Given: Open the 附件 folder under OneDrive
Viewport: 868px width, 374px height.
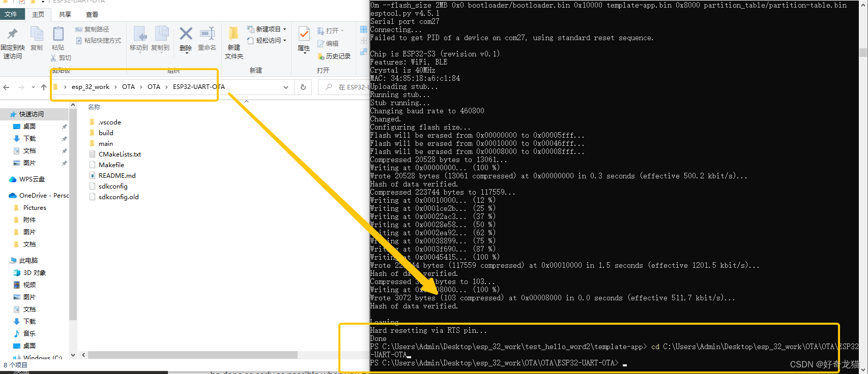Looking at the screenshot, I should pyautogui.click(x=30, y=220).
